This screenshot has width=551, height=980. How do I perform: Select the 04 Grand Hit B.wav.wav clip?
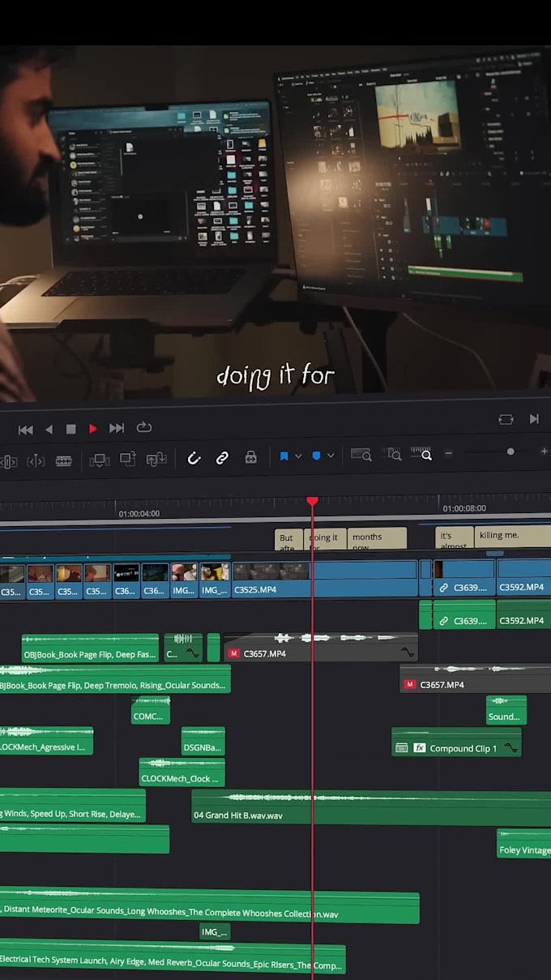pos(371,808)
